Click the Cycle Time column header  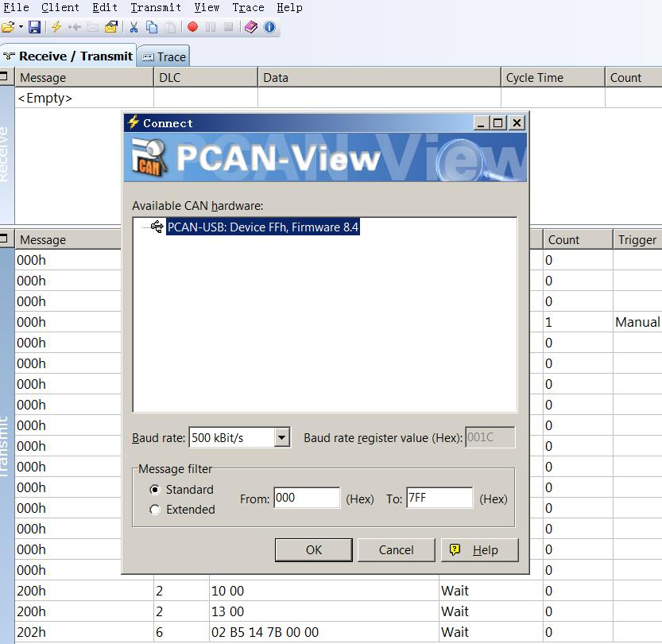(552, 77)
